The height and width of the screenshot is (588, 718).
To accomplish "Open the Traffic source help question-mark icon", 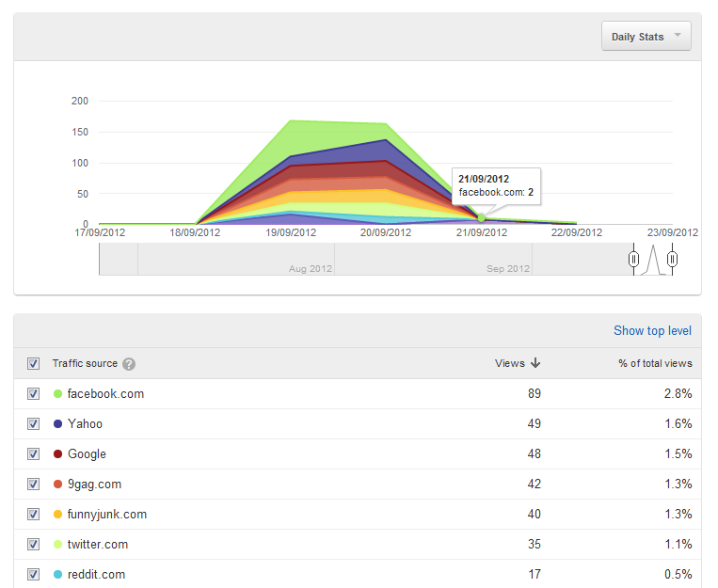I will point(129,364).
